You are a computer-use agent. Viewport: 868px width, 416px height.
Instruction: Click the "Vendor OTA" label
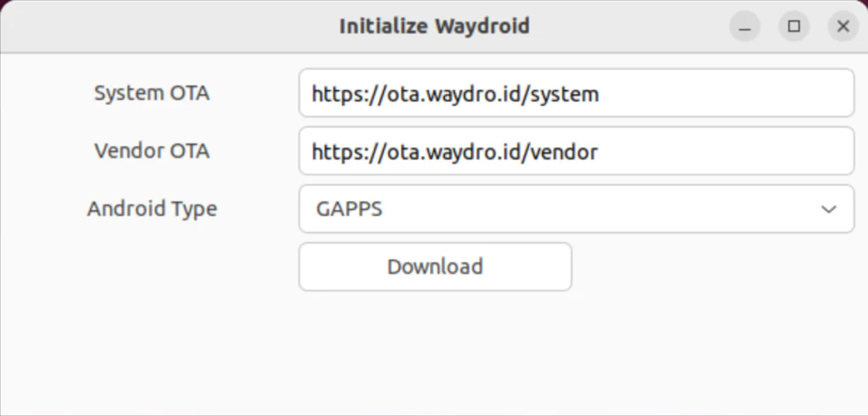pos(152,152)
